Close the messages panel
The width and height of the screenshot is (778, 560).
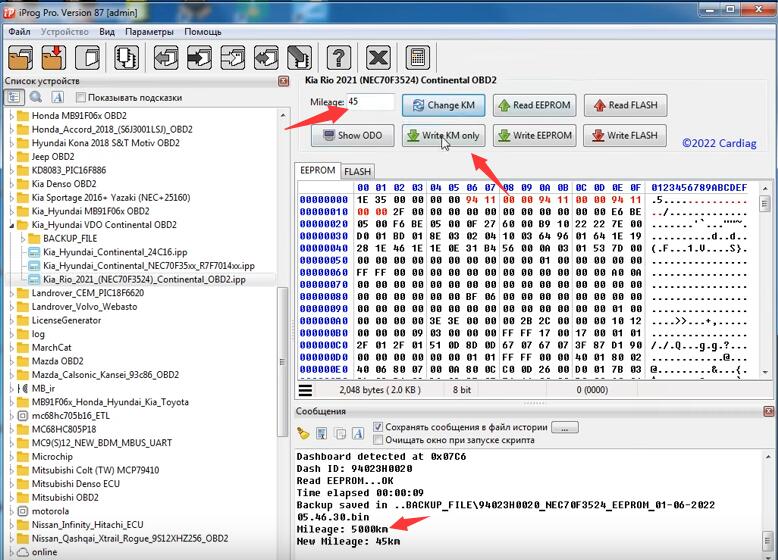[x=769, y=411]
